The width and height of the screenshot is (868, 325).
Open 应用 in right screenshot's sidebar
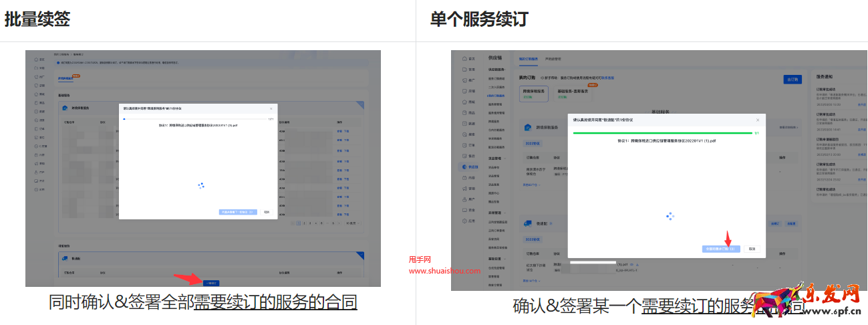[x=468, y=221]
